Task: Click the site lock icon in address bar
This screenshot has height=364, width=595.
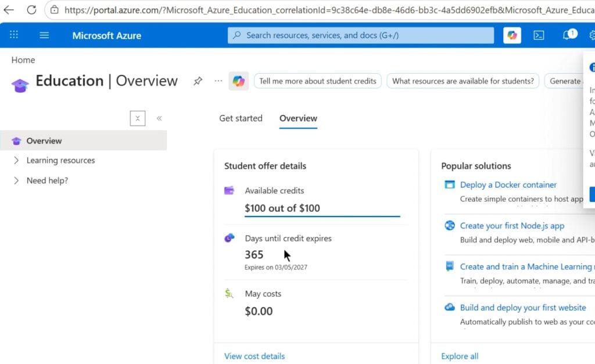Action: tap(55, 10)
